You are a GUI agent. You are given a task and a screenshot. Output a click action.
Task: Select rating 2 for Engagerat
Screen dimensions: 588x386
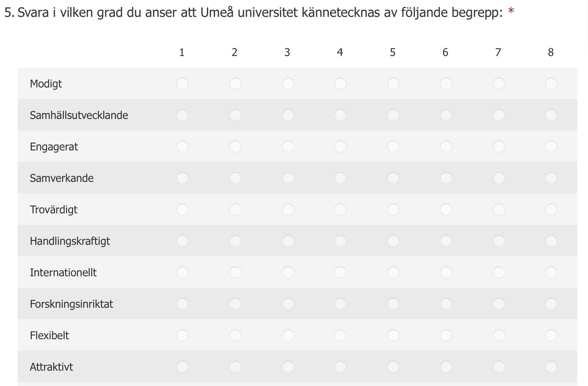point(235,147)
